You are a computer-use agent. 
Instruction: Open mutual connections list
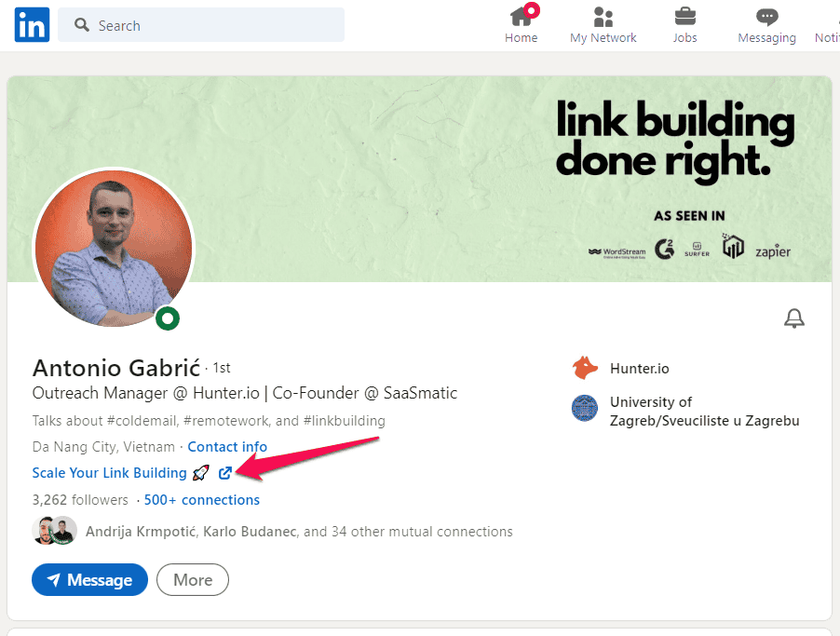coord(299,532)
